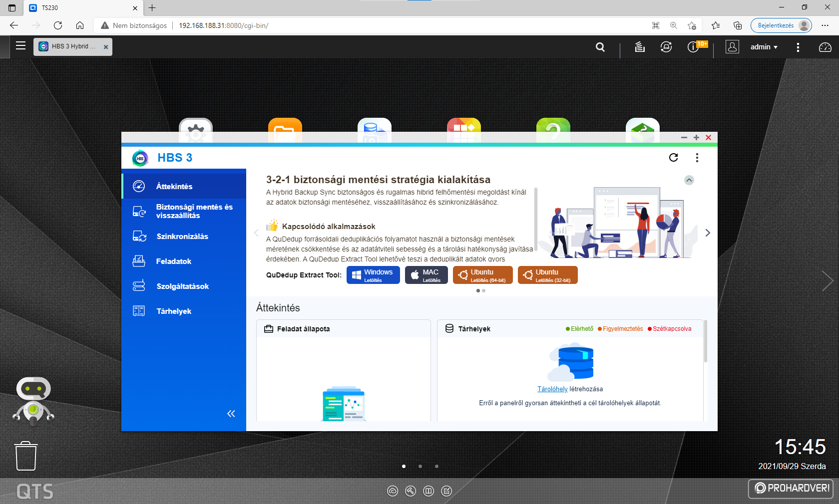Select Áttekintés in HBS 3 sidebar
Image resolution: width=839 pixels, height=504 pixels.
184,186
